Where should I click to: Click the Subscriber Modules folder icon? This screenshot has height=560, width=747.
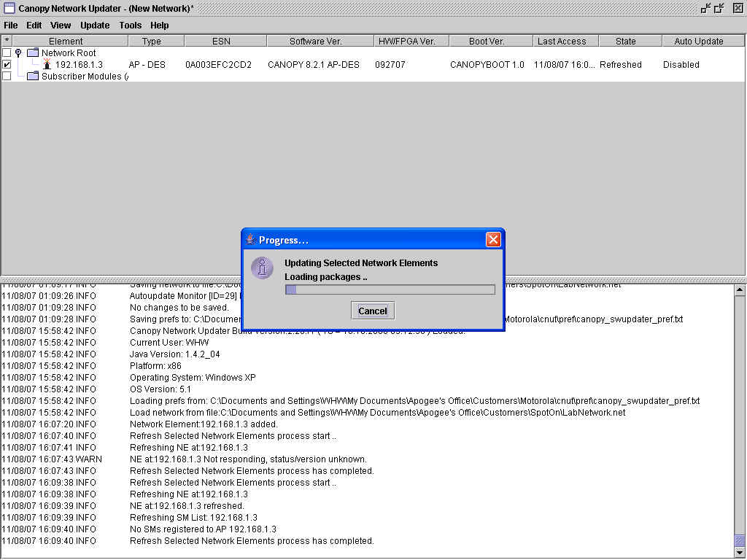pyautogui.click(x=32, y=77)
